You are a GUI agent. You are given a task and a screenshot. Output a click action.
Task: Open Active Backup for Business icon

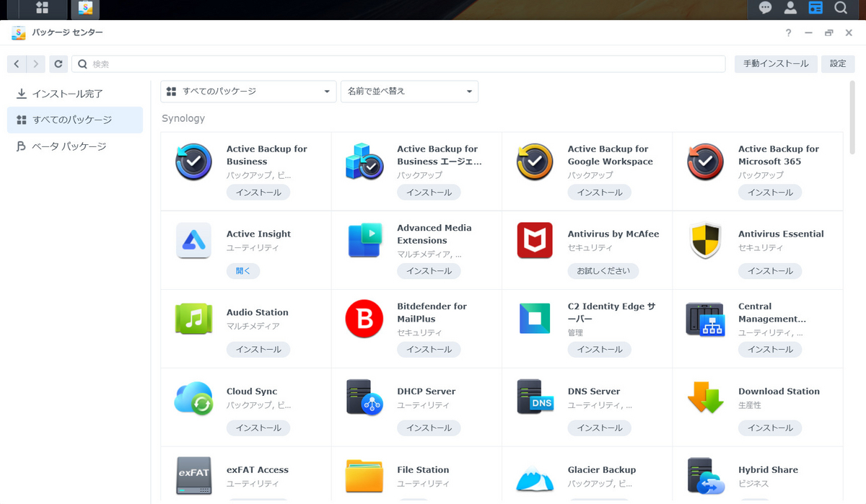coord(193,162)
